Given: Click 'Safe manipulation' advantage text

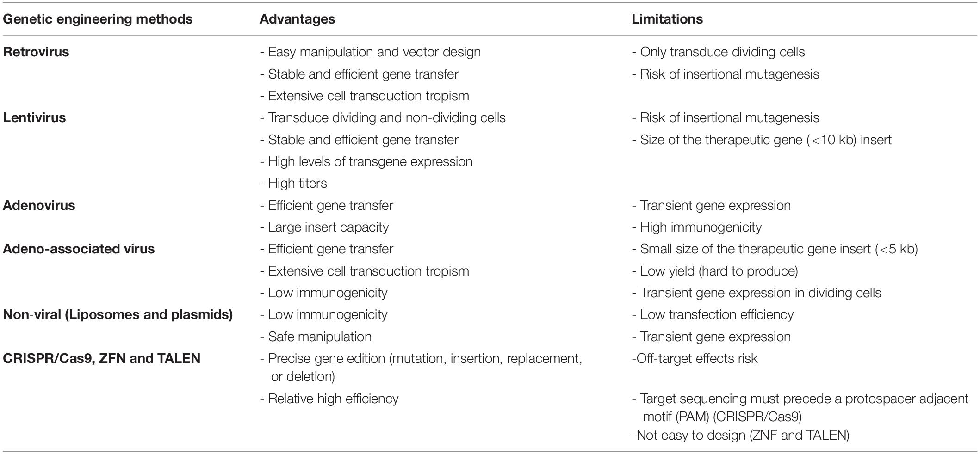Looking at the screenshot, I should coord(319,337).
